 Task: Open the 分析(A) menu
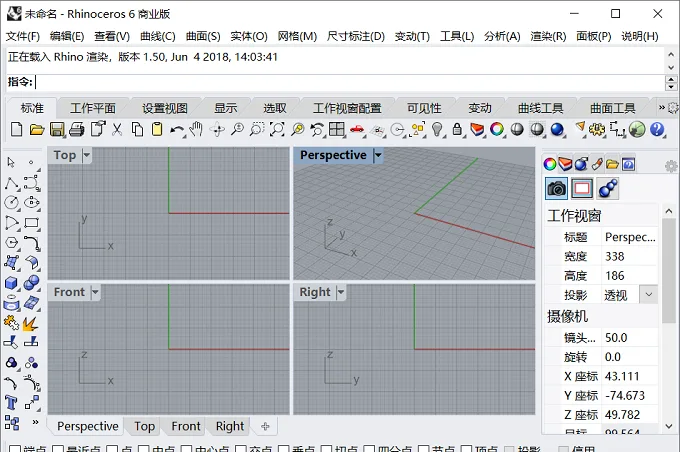pos(502,36)
